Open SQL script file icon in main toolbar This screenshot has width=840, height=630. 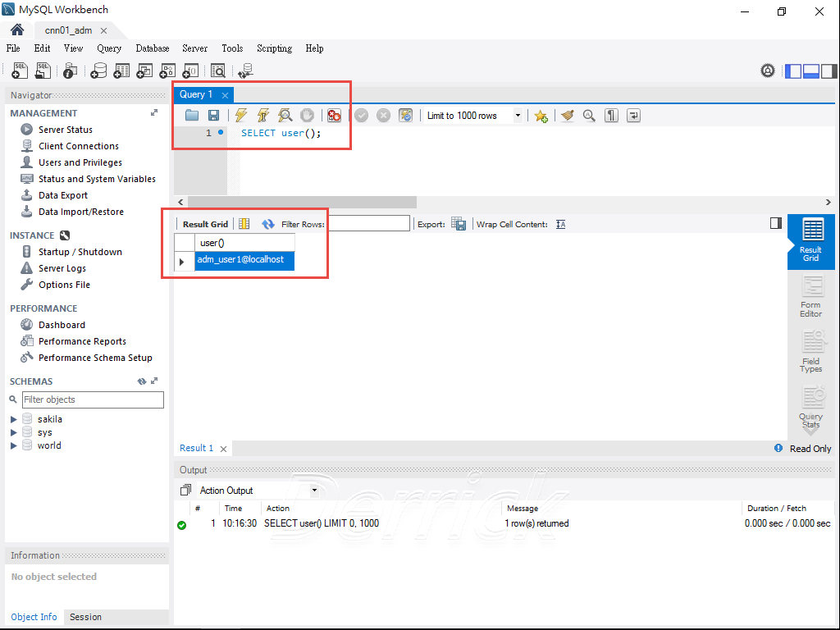[x=43, y=71]
